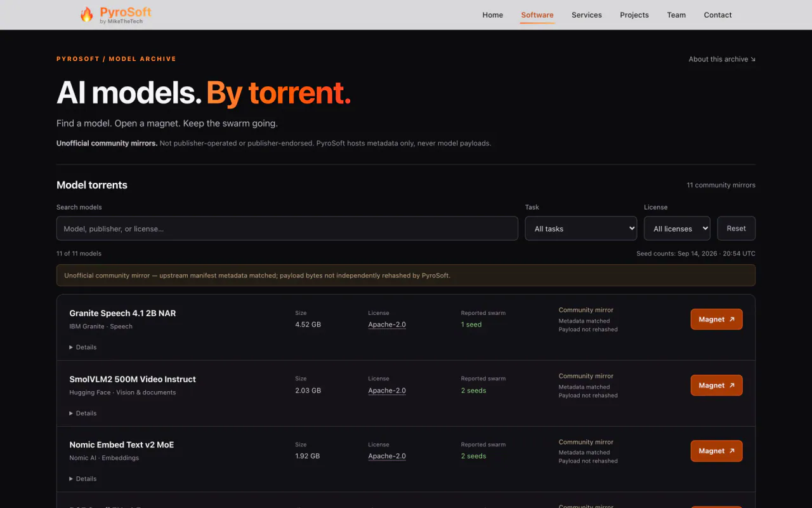Open the All tasks dropdown
Viewport: 812px width, 508px height.
pos(580,229)
